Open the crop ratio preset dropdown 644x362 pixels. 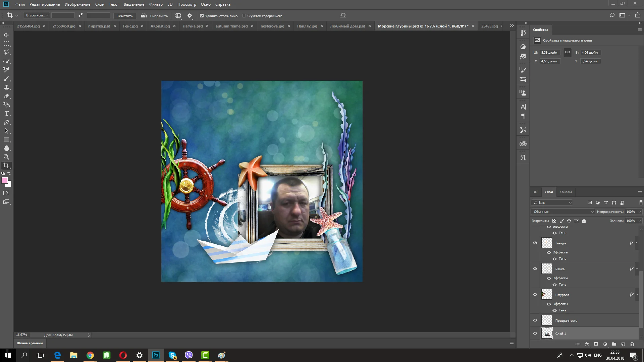[x=37, y=15]
